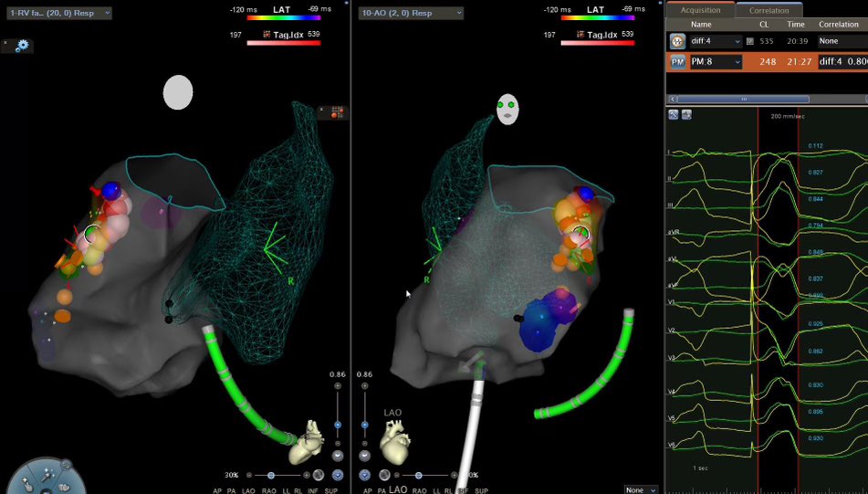Open the red points tag panel icon
Viewport: 868px width, 494px height.
click(337, 112)
